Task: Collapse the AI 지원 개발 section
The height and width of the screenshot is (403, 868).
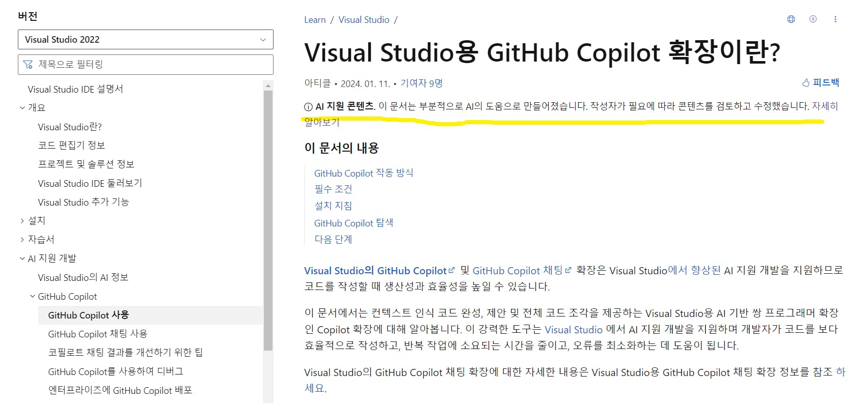Action: coord(22,258)
